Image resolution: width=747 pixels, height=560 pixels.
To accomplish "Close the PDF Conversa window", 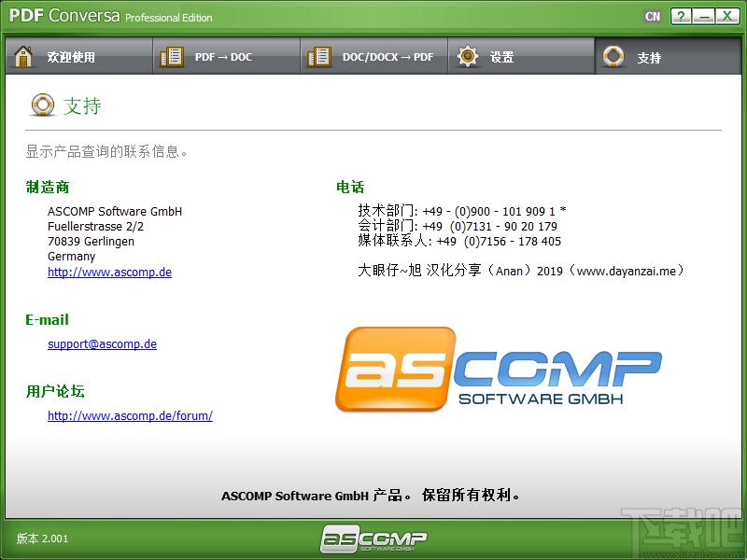I will click(727, 16).
